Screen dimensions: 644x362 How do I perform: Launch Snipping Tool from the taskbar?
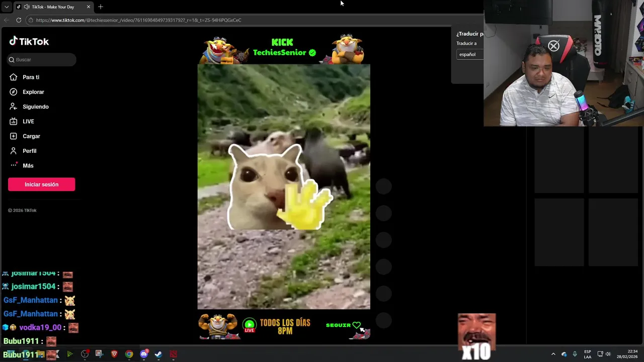coord(99,354)
